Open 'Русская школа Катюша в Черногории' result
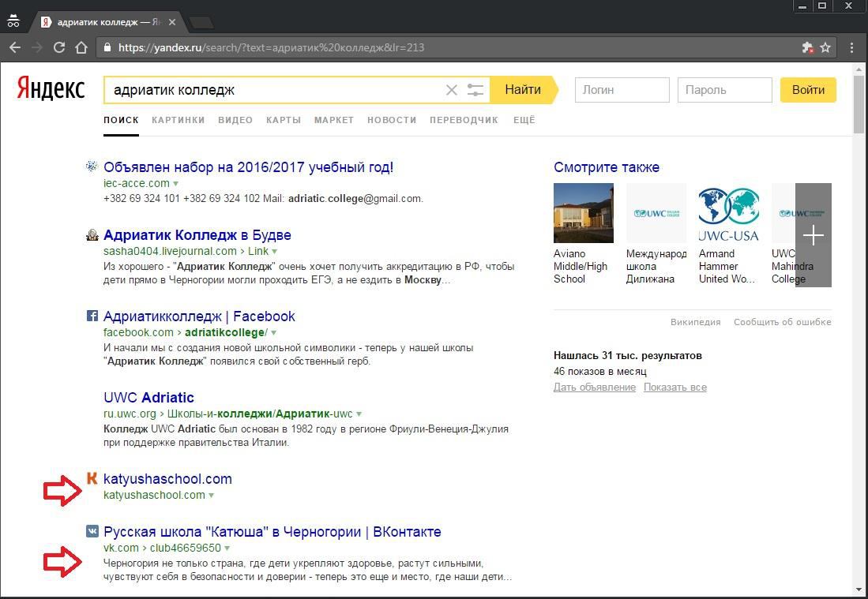This screenshot has width=868, height=599. coord(272,532)
